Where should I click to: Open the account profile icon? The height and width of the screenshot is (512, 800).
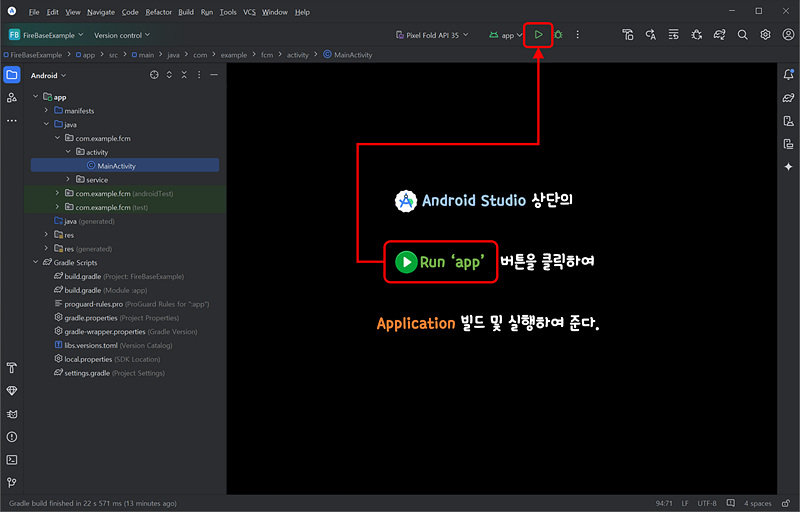click(788, 35)
